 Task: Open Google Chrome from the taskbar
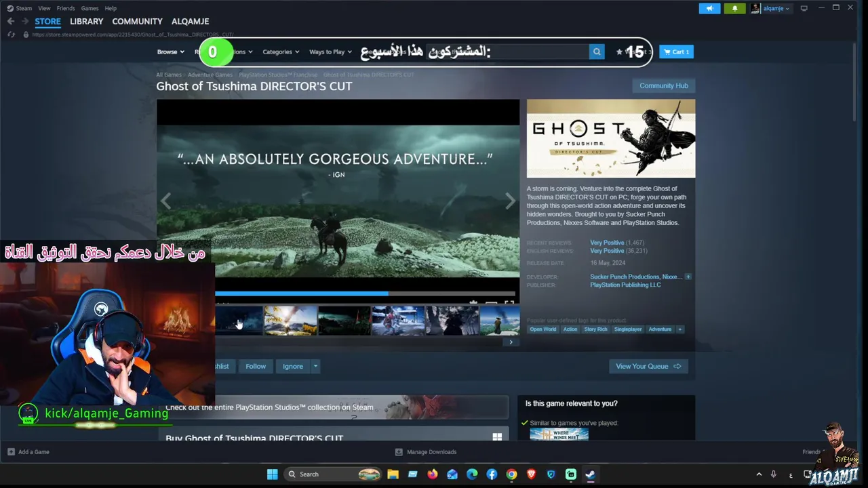pos(511,474)
